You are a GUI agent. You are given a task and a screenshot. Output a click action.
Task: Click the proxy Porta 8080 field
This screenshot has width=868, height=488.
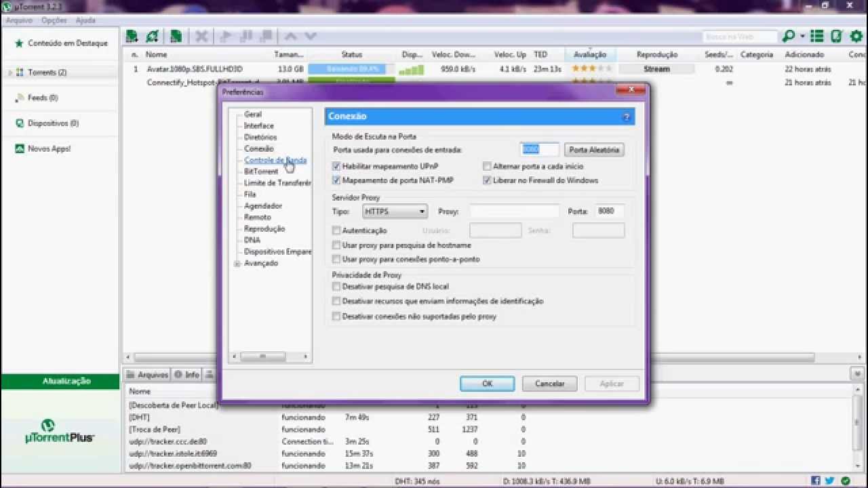tap(610, 211)
